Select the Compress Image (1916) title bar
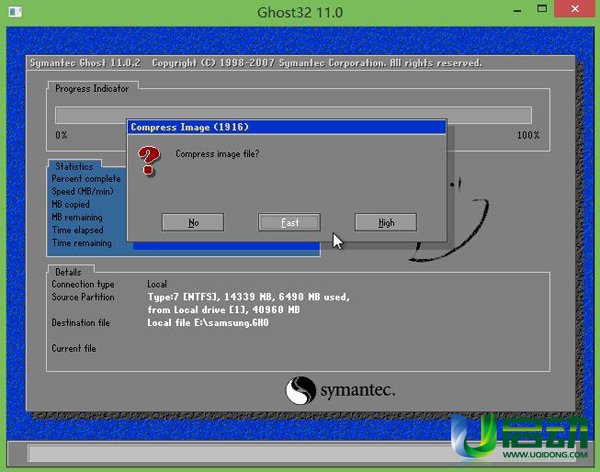Image resolution: width=600 pixels, height=472 pixels. [287, 127]
